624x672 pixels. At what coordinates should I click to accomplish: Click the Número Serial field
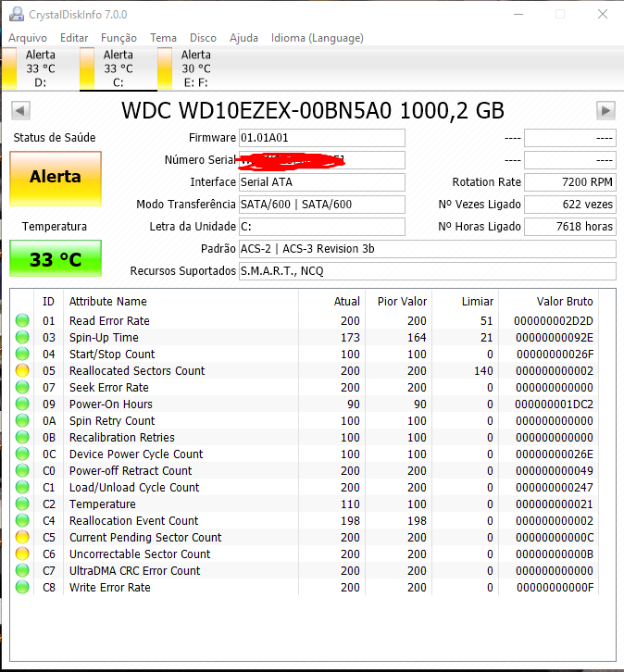[322, 160]
